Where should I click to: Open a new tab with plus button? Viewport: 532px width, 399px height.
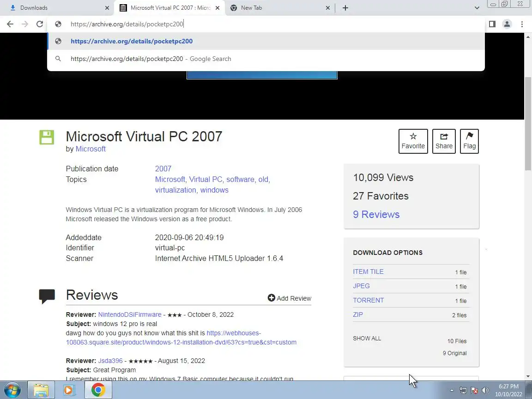345,8
